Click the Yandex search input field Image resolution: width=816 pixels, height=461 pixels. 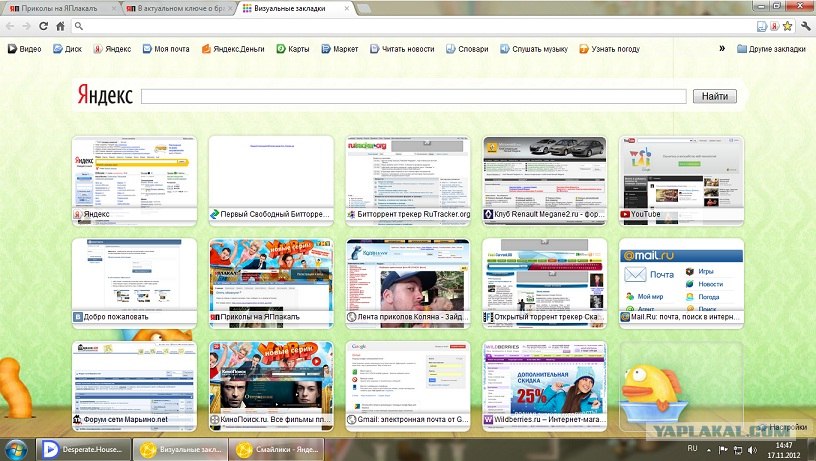pyautogui.click(x=413, y=97)
